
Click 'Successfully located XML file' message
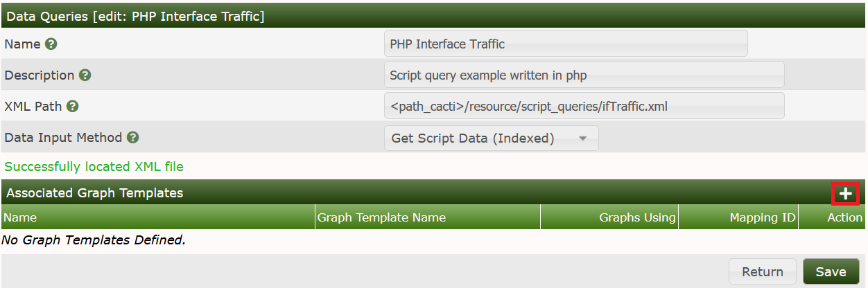tap(94, 167)
